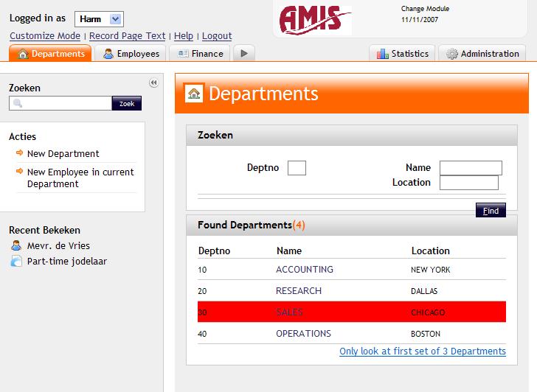Click the magnifier icon in sidebar search
This screenshot has width=537, height=392.
tap(18, 103)
